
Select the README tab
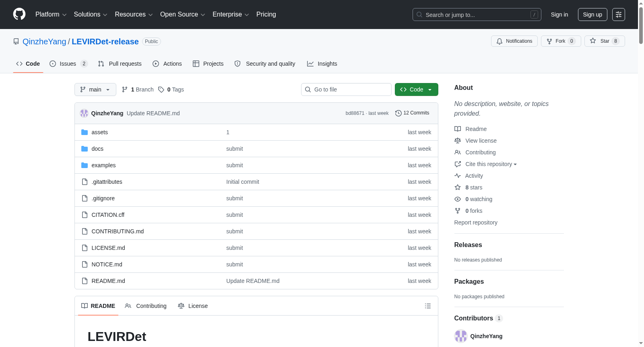(x=98, y=306)
